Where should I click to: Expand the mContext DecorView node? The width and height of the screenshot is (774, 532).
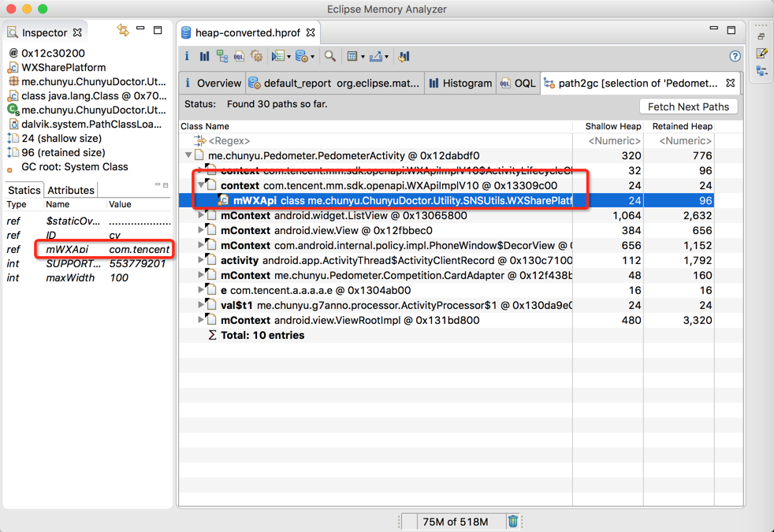pos(201,245)
